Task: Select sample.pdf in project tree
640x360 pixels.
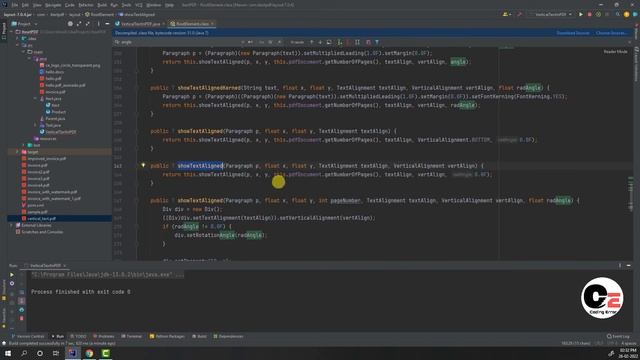Action: click(x=38, y=212)
